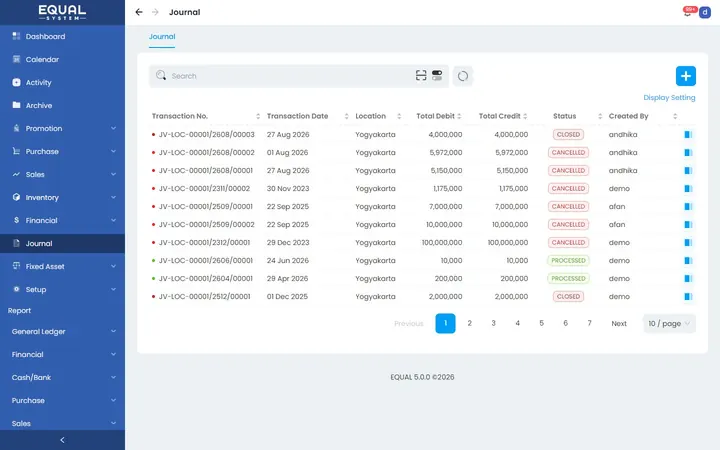Click the blue plus add journal button
This screenshot has height=450, width=720.
point(686,76)
